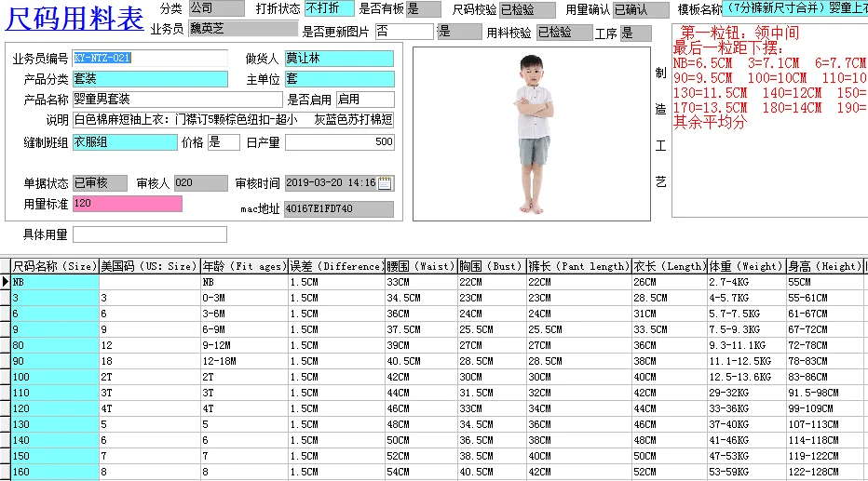Image resolution: width=868 pixels, height=481 pixels.
Task: Click the US size 18 cell
Action: [149, 361]
